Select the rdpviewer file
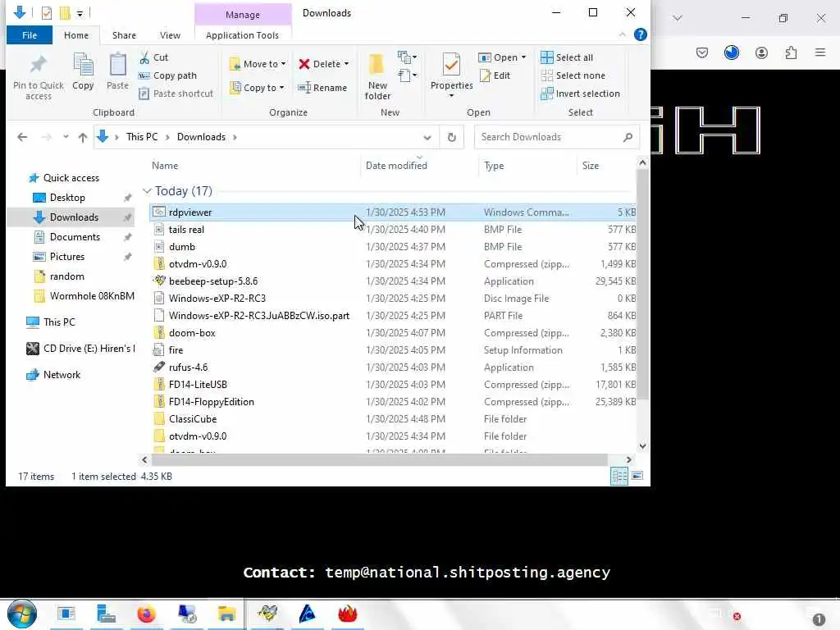This screenshot has height=630, width=840. click(x=393, y=212)
